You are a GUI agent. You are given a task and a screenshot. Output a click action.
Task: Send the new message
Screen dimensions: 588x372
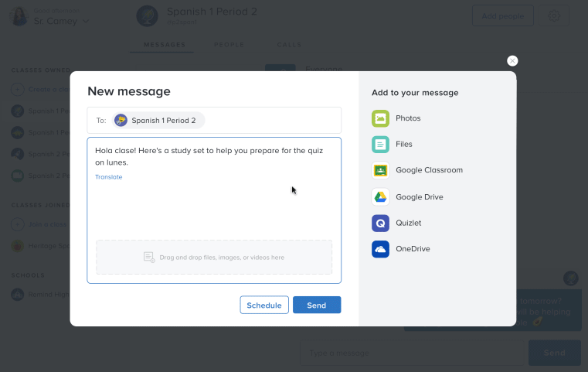(x=317, y=305)
